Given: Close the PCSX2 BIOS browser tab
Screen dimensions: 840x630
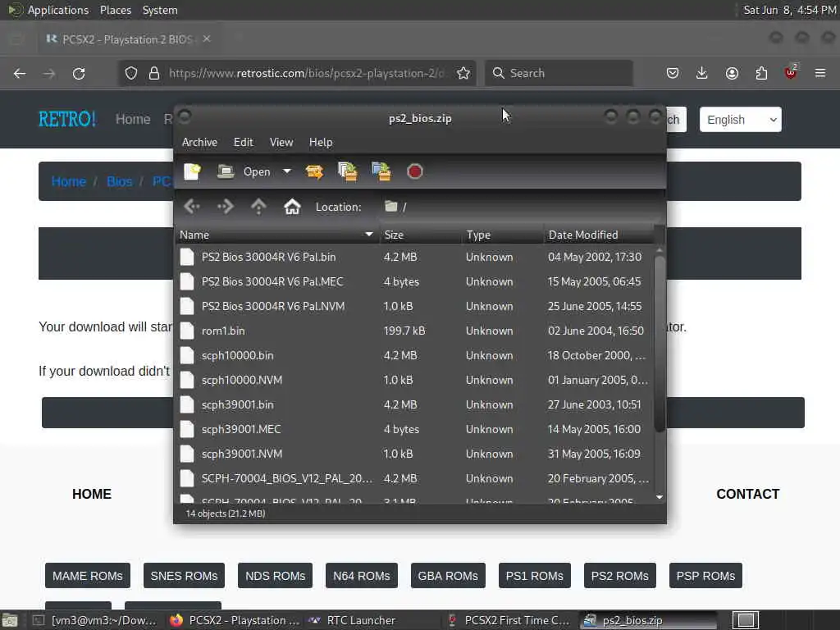Looking at the screenshot, I should [x=207, y=39].
